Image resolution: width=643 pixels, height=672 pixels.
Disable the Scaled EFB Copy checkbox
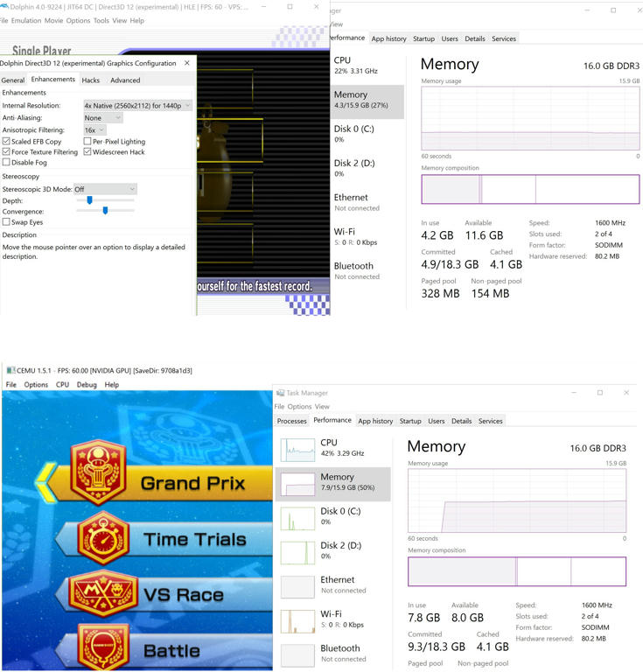(7, 142)
